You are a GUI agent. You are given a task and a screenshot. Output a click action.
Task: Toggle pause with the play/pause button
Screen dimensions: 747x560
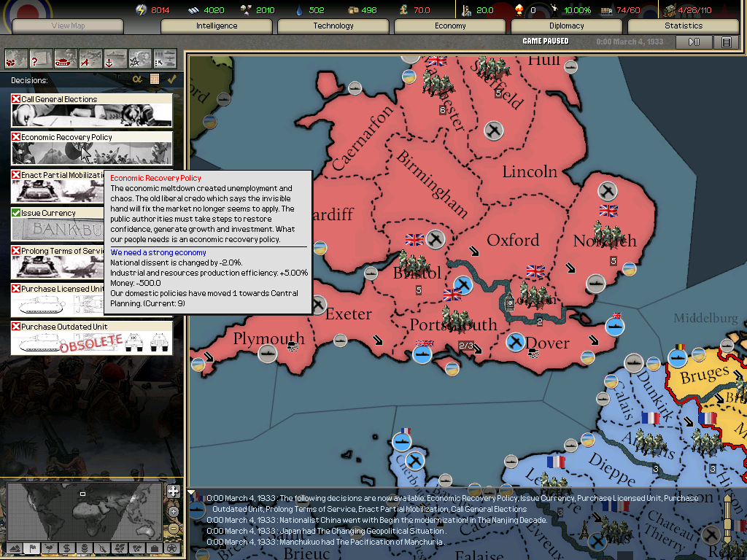click(694, 42)
